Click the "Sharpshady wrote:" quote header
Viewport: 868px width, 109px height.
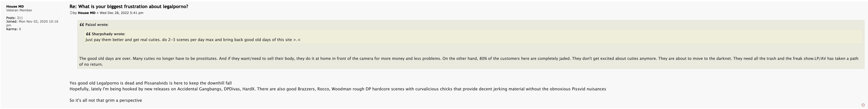(x=108, y=34)
